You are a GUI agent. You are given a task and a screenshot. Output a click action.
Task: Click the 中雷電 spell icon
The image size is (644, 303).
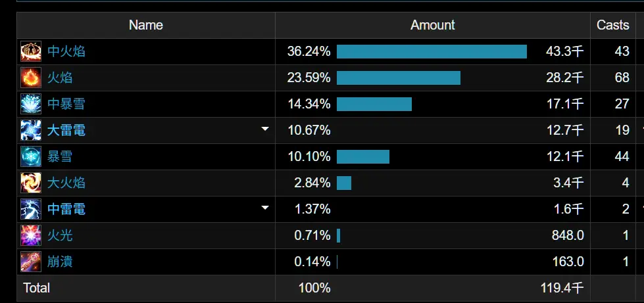(31, 209)
